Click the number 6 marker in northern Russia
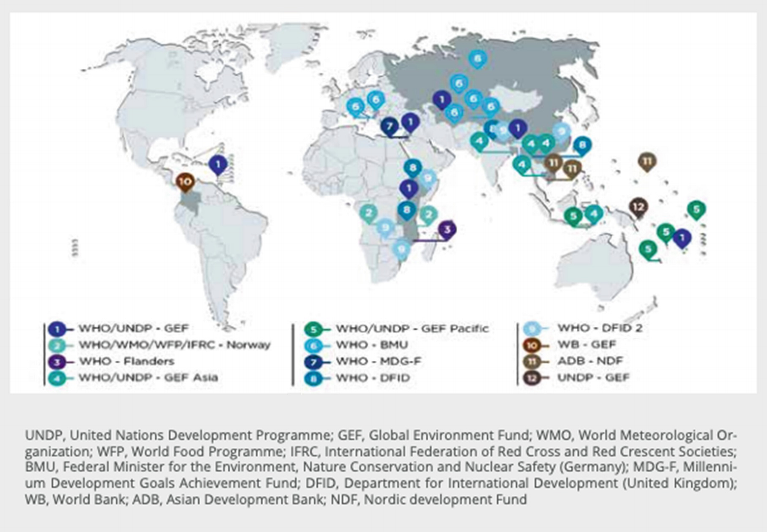Viewport: 767px width, 532px height. point(477,59)
